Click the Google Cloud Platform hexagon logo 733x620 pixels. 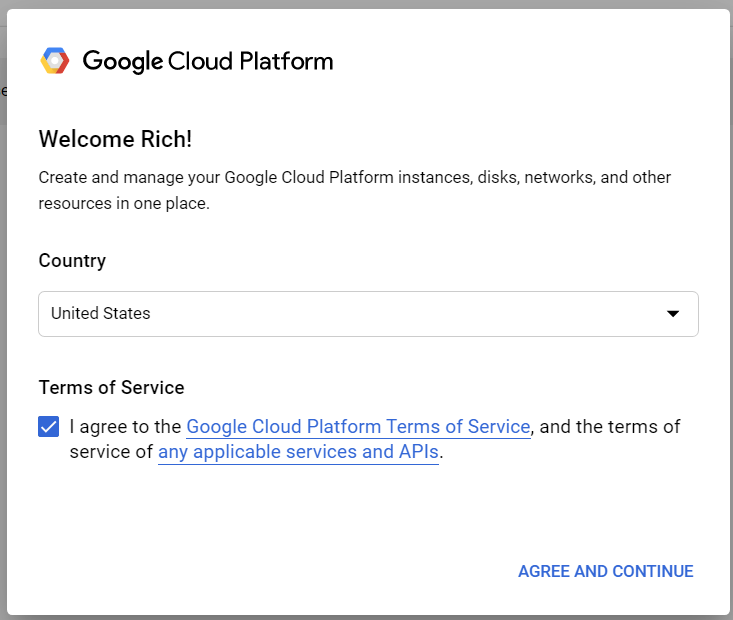55,61
